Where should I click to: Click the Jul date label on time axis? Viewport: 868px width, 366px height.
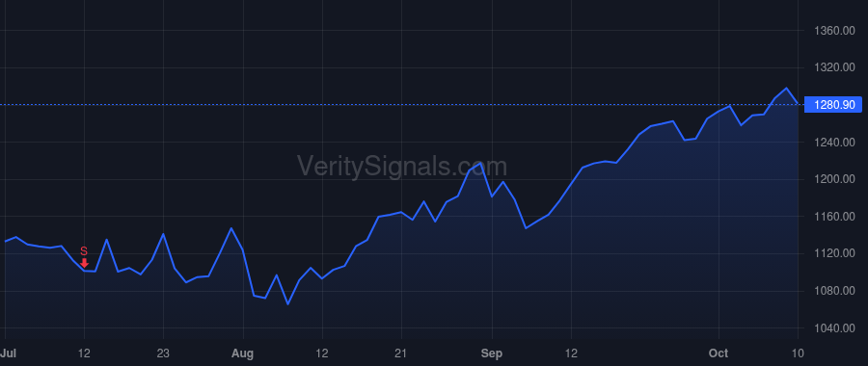[7, 353]
